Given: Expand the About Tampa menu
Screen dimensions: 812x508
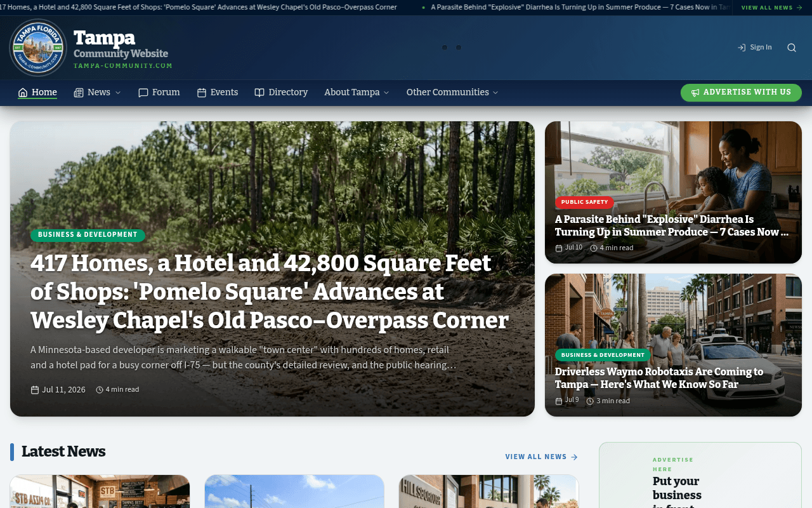Looking at the screenshot, I should (x=357, y=93).
